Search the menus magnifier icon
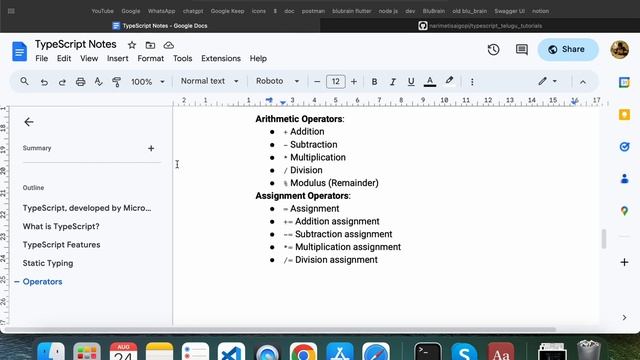Viewport: 640px width, 360px height. [24, 81]
